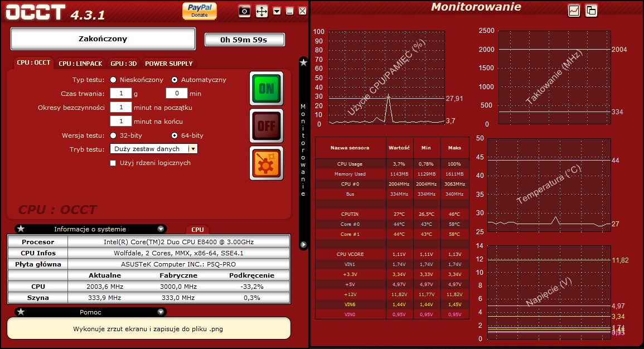Select the Memory Used sensor row

point(392,174)
